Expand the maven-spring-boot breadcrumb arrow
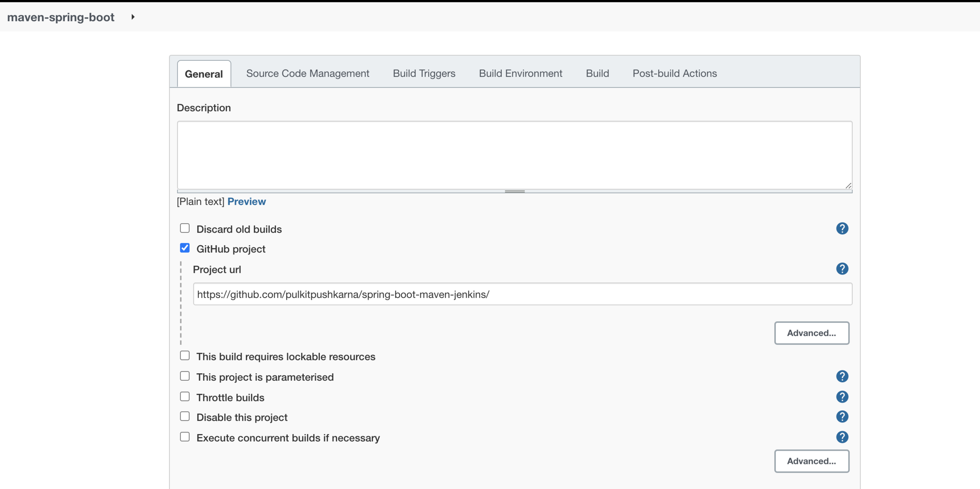The image size is (980, 489). coord(133,17)
